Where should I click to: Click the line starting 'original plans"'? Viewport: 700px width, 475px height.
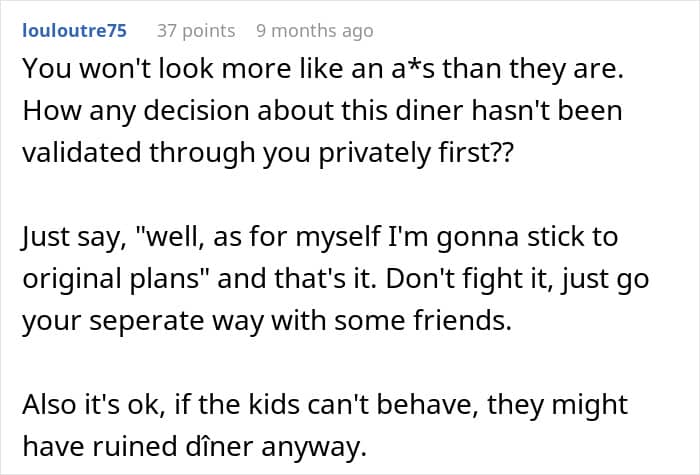336,279
